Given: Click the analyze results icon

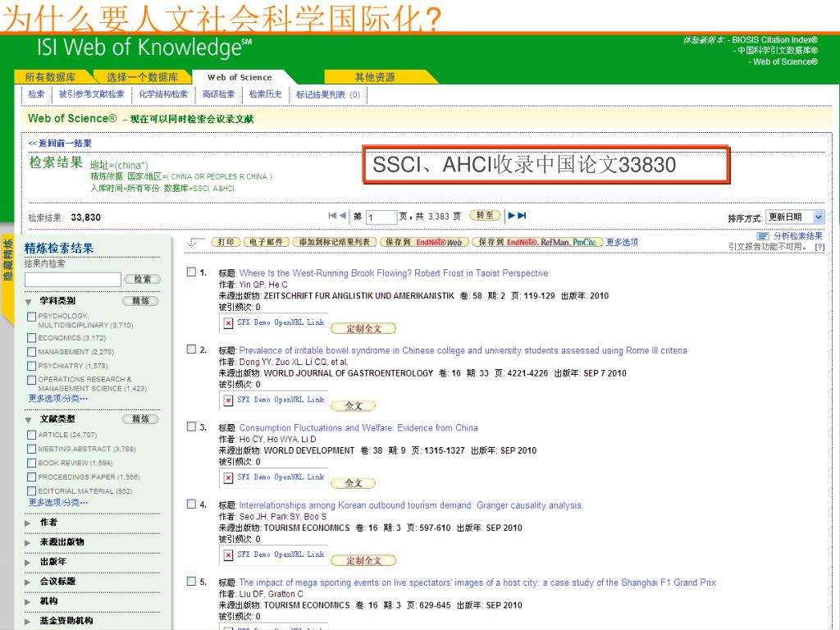Looking at the screenshot, I should click(763, 236).
